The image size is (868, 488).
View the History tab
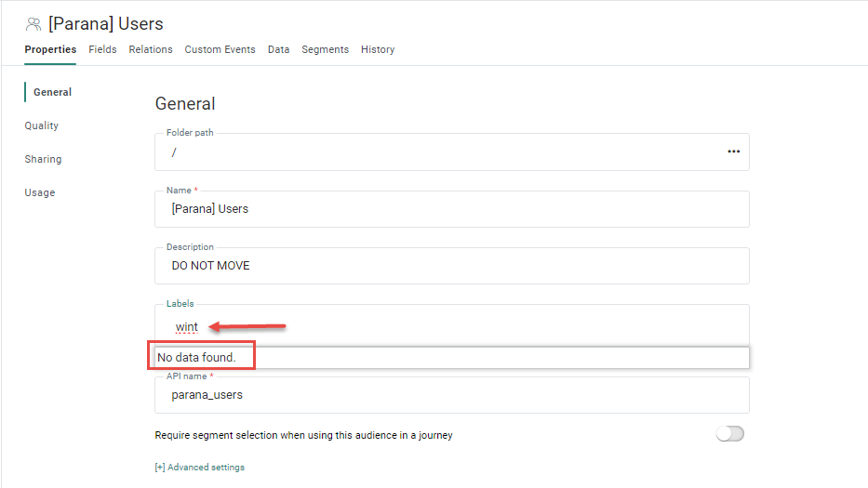pos(378,49)
